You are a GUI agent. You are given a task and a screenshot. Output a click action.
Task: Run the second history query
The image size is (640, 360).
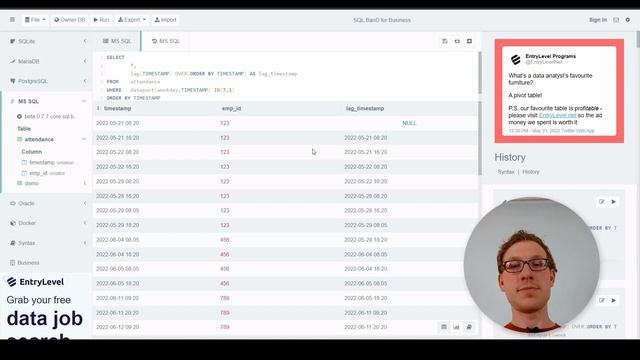tap(613, 300)
